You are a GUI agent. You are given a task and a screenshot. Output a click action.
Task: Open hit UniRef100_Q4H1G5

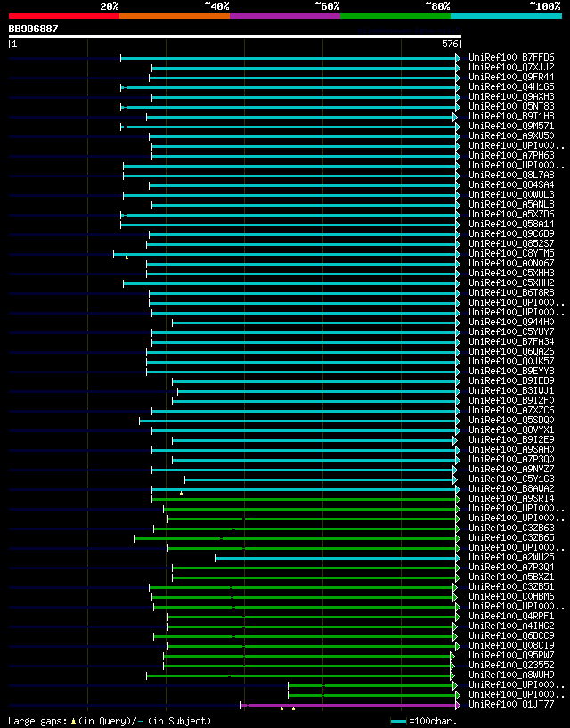tap(511, 86)
